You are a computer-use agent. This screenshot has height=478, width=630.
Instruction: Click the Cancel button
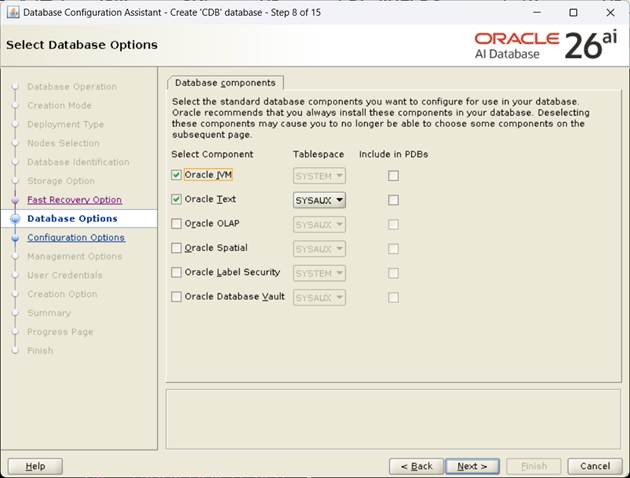pos(595,466)
